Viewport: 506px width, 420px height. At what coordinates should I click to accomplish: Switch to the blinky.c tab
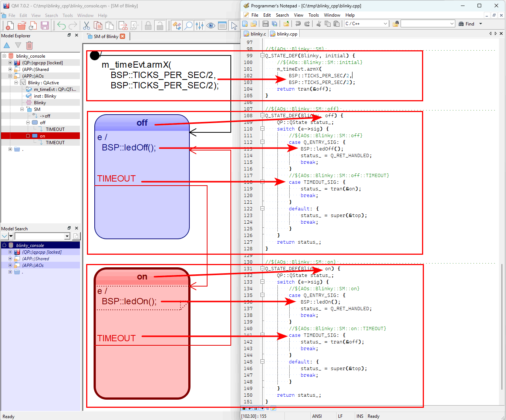tap(255, 34)
